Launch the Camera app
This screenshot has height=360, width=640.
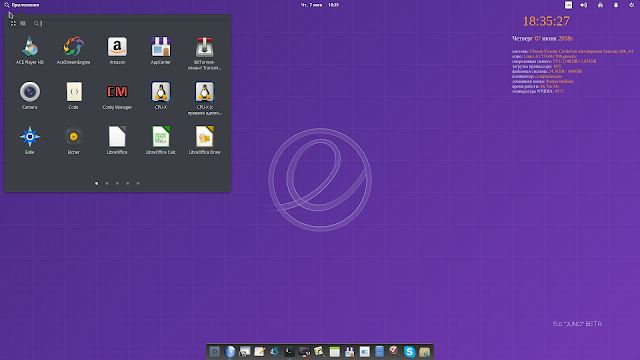coord(30,96)
